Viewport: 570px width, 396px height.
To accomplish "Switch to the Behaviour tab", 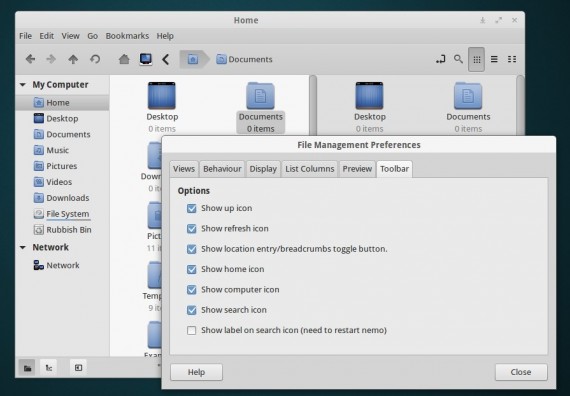I will 222,169.
